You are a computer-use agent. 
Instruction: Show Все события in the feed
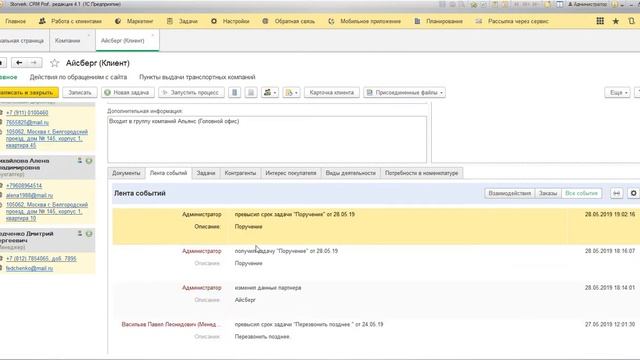(582, 193)
